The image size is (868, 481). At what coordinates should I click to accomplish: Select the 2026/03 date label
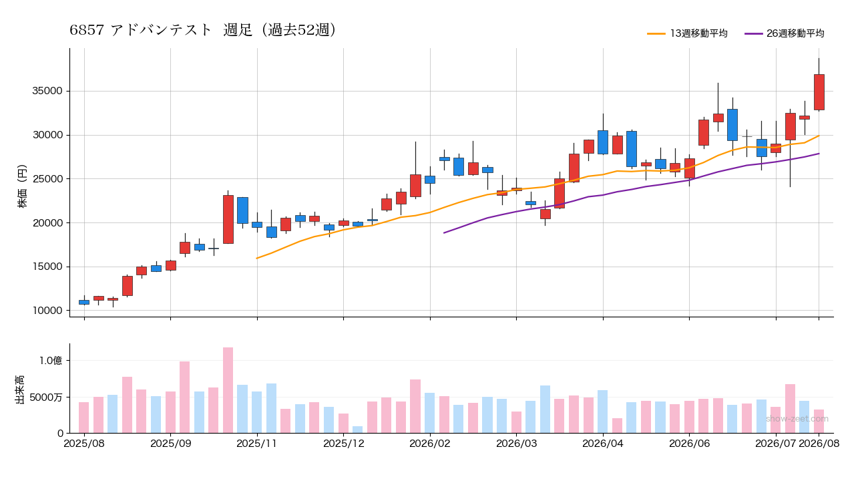click(517, 442)
